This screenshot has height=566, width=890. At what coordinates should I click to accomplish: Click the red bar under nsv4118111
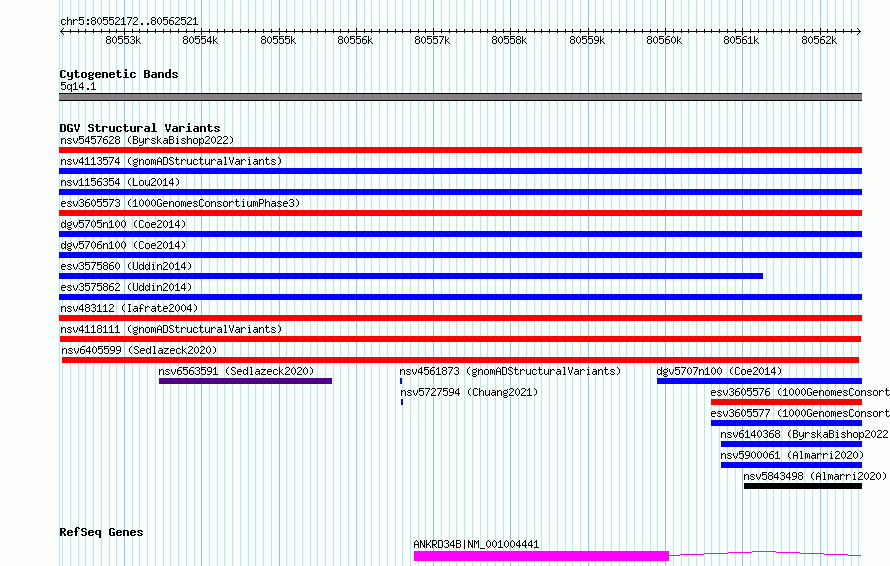(460, 339)
